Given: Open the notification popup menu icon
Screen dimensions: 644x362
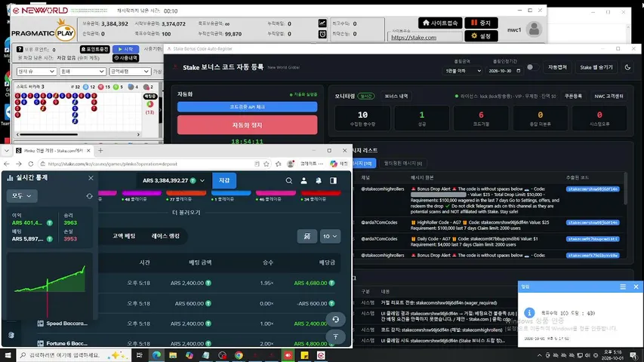Looking at the screenshot, I should tap(623, 287).
